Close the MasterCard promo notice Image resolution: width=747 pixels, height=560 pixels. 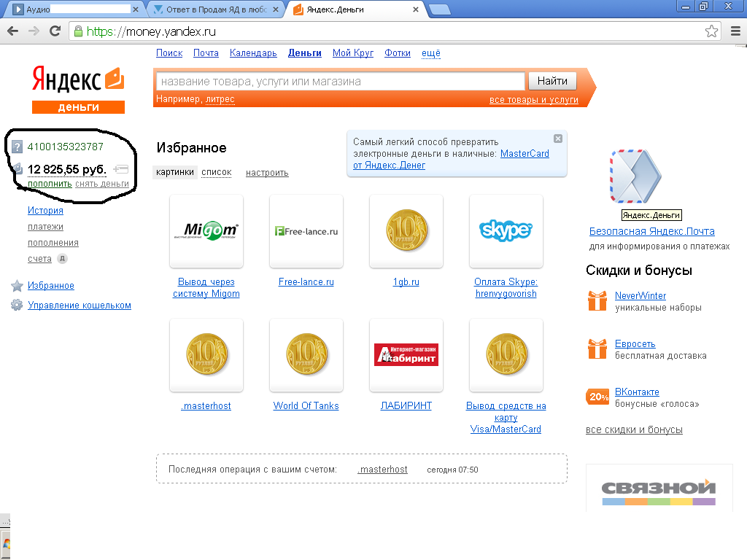point(558,139)
